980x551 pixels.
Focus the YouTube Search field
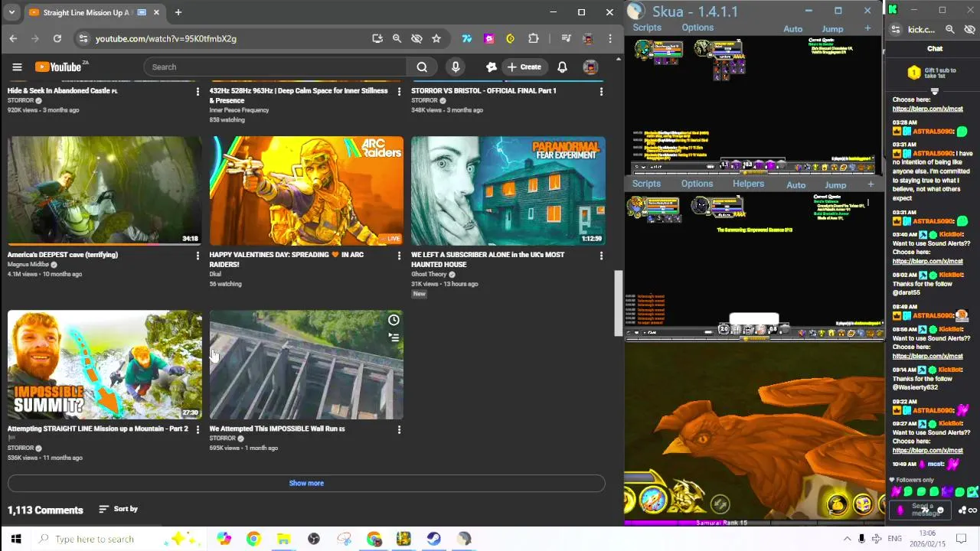[275, 67]
